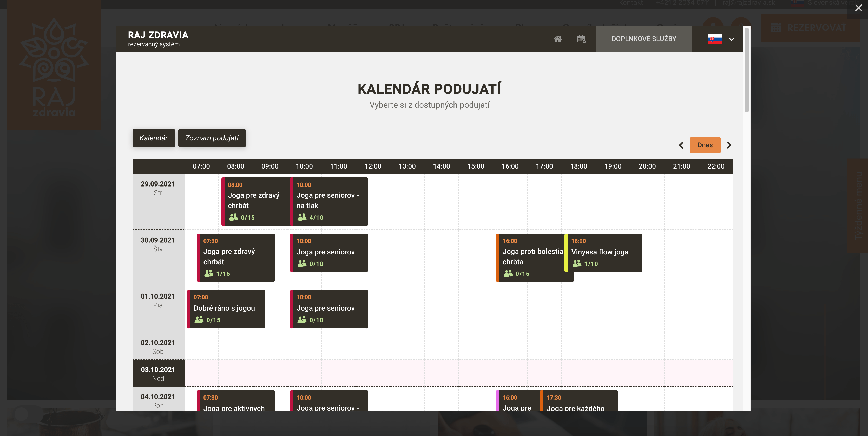
Task: Select the 29.09.2021 Str date row
Action: coord(158,202)
